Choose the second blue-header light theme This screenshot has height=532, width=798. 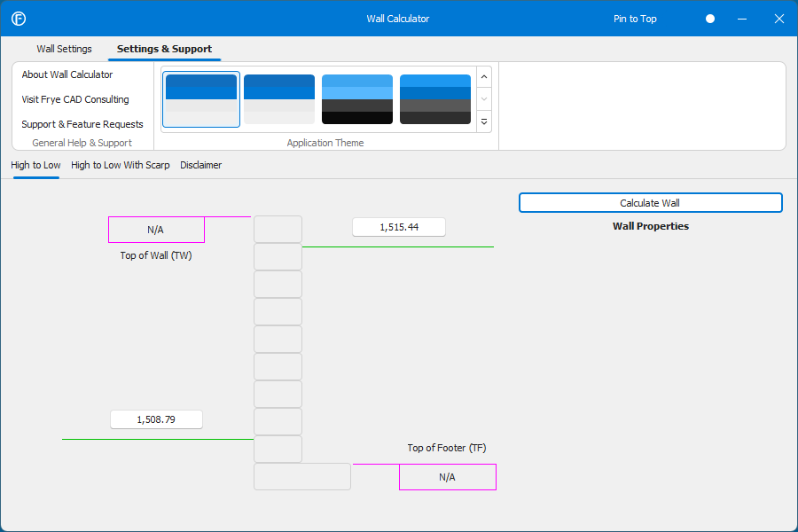279,99
